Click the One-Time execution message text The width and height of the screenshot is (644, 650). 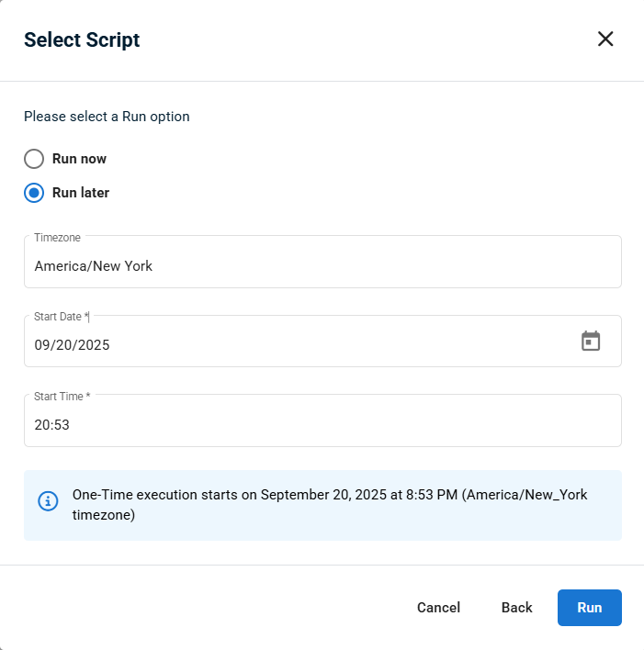point(330,505)
